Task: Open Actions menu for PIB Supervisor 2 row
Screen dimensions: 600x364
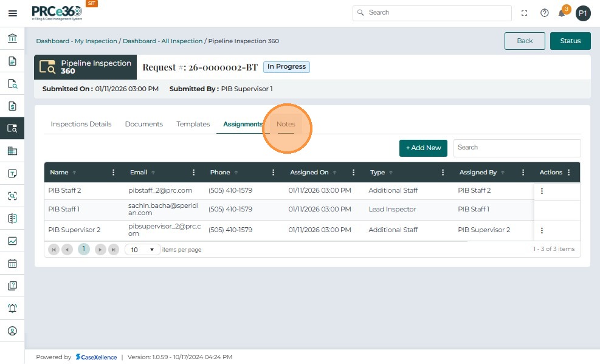Action: (x=542, y=230)
